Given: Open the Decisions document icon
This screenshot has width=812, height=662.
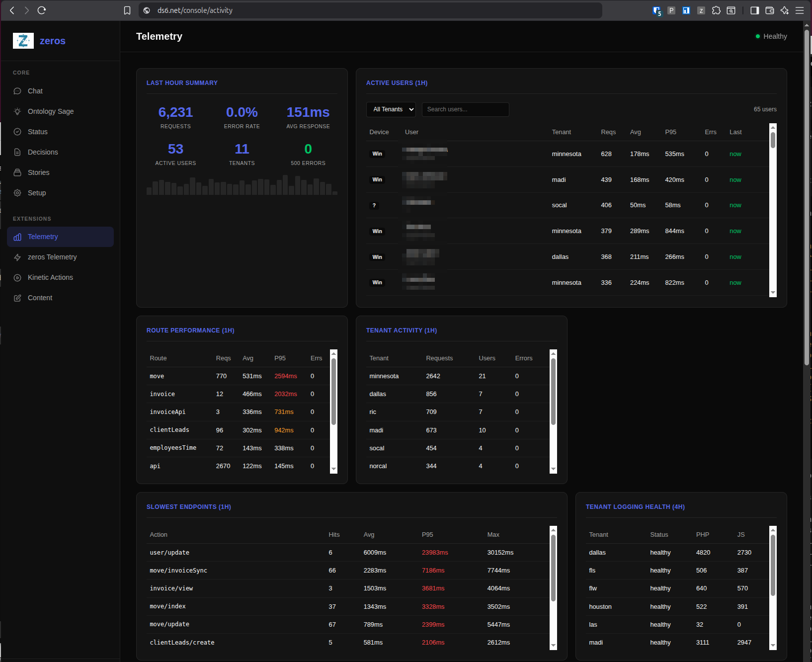Looking at the screenshot, I should click(17, 152).
